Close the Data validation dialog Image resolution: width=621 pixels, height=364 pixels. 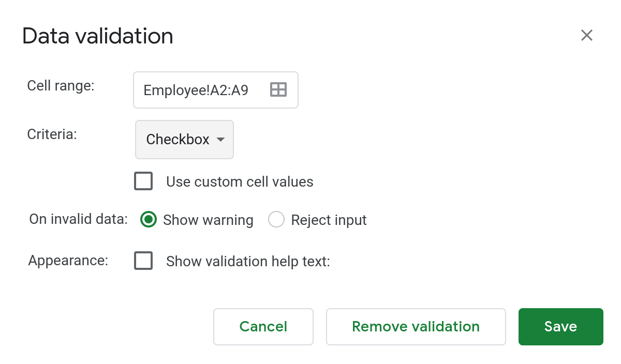pos(586,35)
